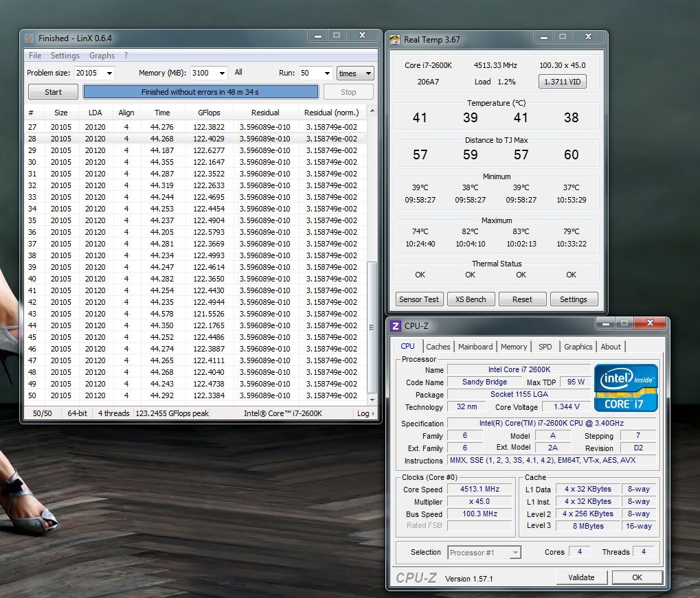Click the Sensor Test button in Real Temp
The height and width of the screenshot is (598, 700).
pyautogui.click(x=419, y=299)
